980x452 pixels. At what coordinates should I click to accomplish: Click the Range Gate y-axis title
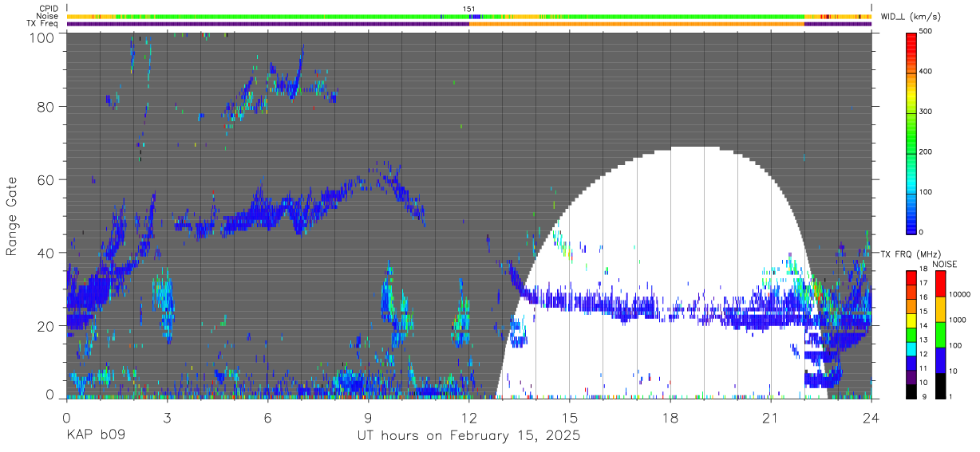pos(13,217)
